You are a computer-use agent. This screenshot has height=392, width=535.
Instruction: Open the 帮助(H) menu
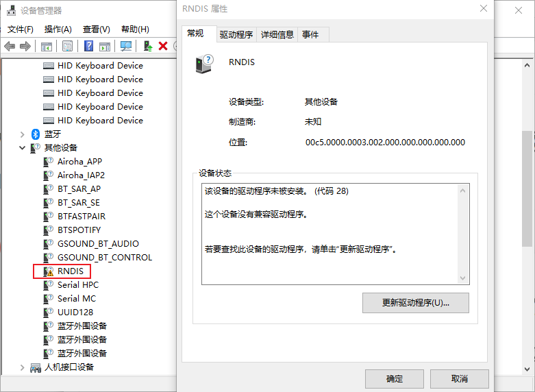click(x=135, y=29)
